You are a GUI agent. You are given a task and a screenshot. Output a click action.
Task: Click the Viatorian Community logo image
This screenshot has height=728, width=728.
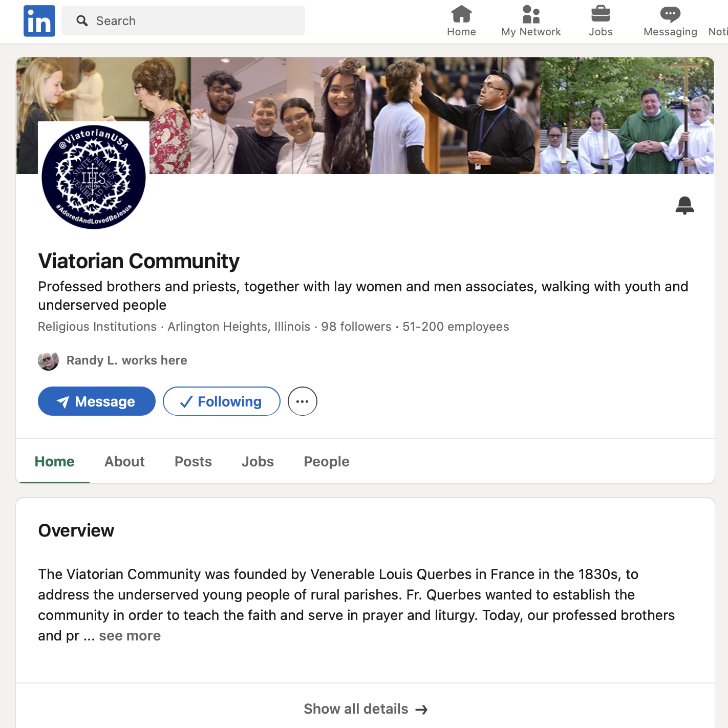pyautogui.click(x=94, y=177)
